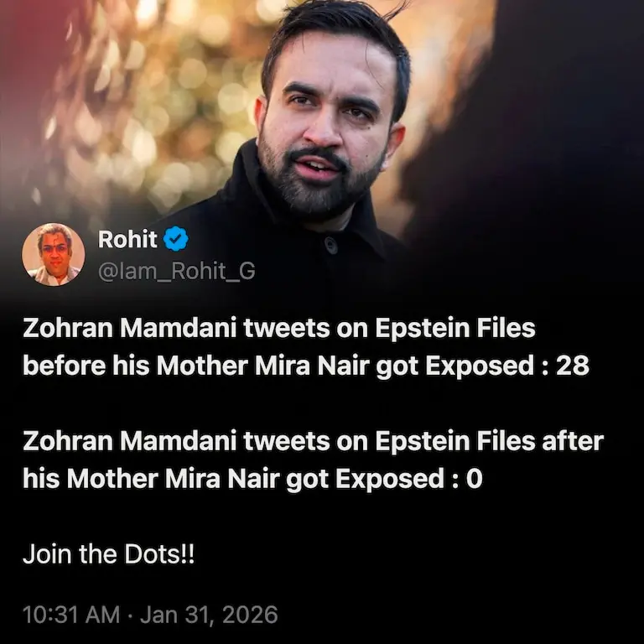The width and height of the screenshot is (644, 644).
Task: Open the @Iam_Rohit_G handle
Action: (x=177, y=270)
